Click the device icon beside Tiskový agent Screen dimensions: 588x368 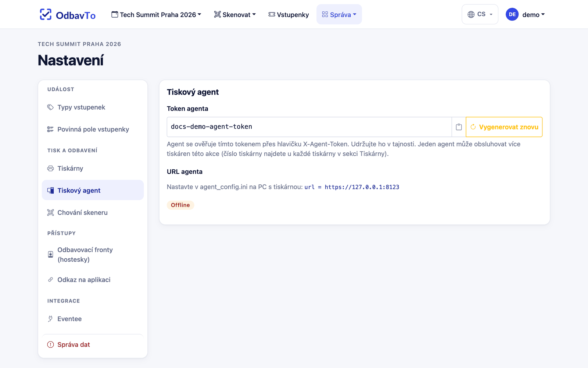(50, 191)
